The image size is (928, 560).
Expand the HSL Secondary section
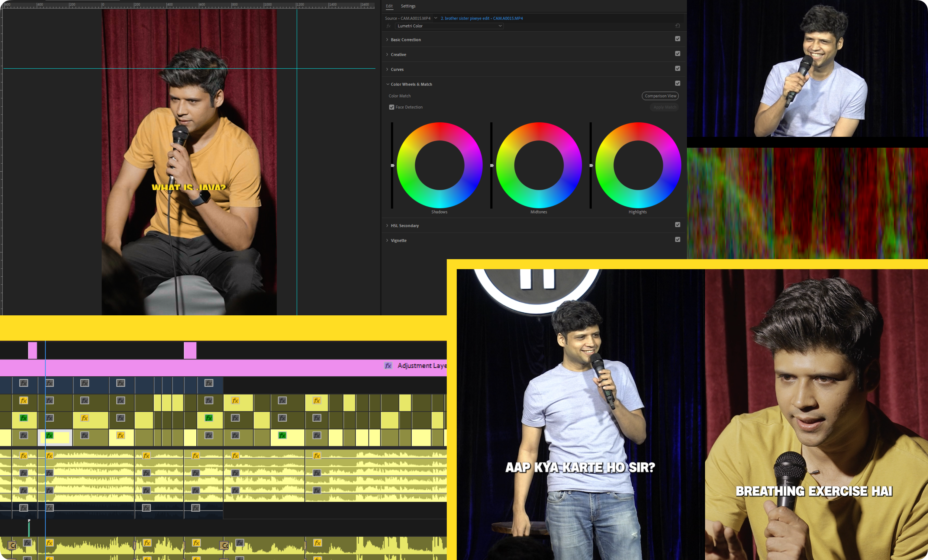click(x=387, y=226)
